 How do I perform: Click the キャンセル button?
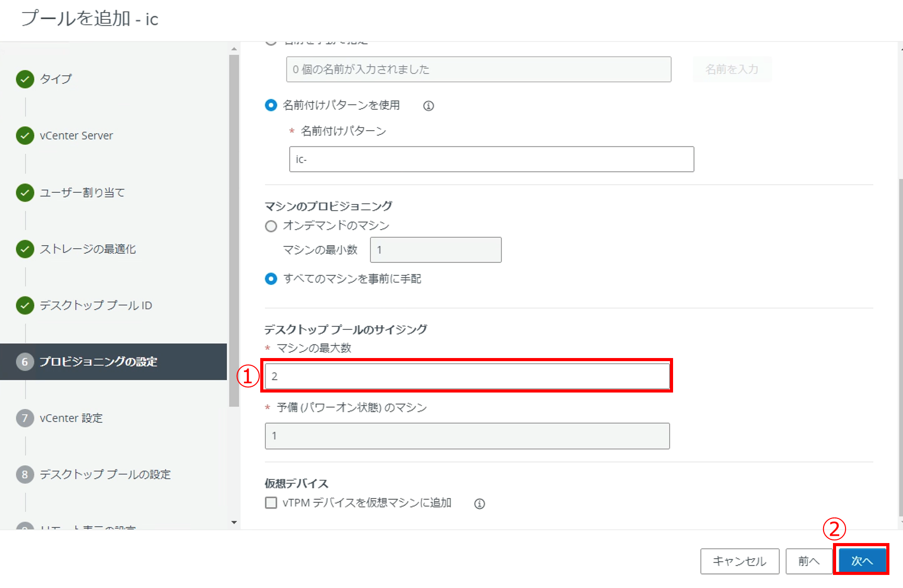[x=739, y=561]
